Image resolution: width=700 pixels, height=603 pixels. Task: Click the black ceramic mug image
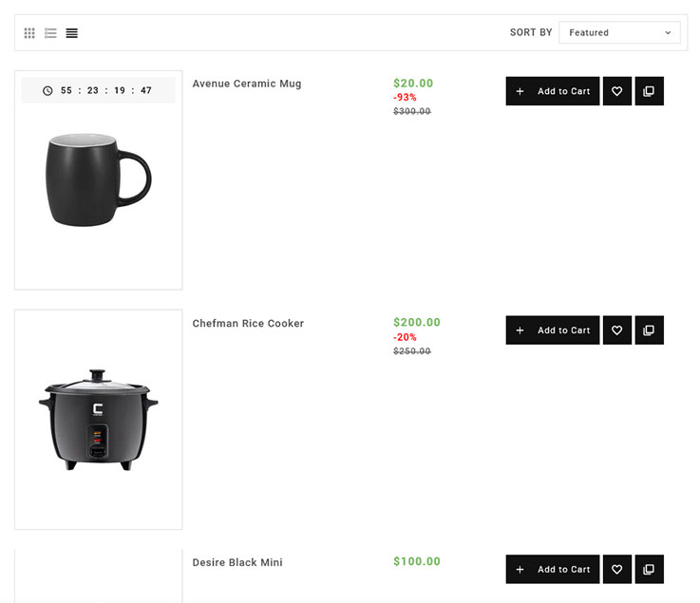point(98,179)
